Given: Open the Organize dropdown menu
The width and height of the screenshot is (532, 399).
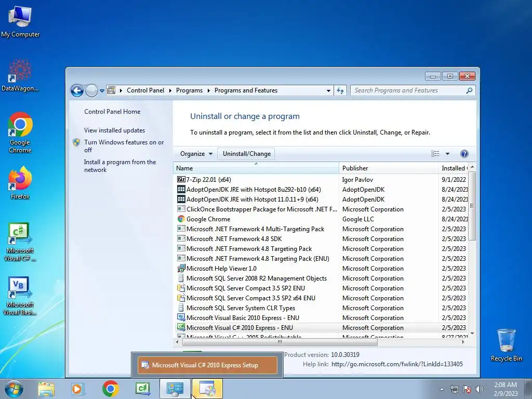Looking at the screenshot, I should (x=196, y=154).
